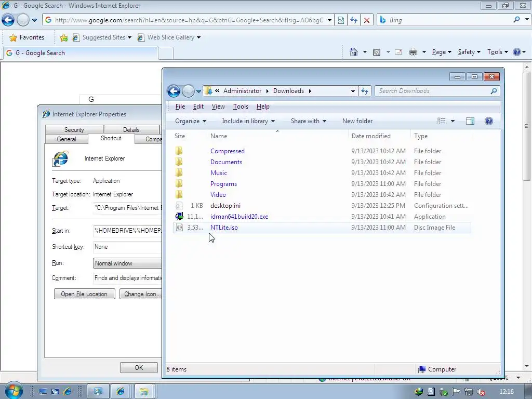Print the page using the printer icon
The width and height of the screenshot is (532, 399).
point(413,52)
